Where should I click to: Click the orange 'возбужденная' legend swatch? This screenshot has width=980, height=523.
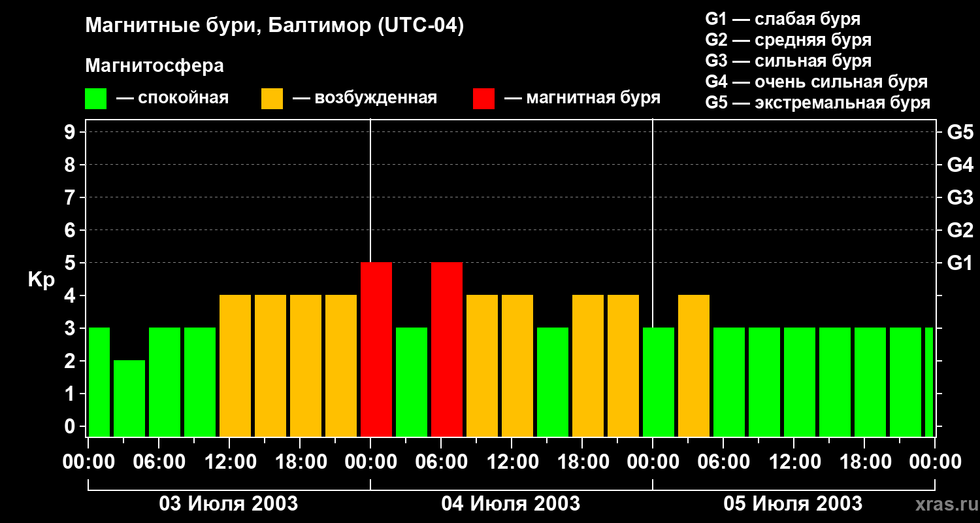(272, 99)
